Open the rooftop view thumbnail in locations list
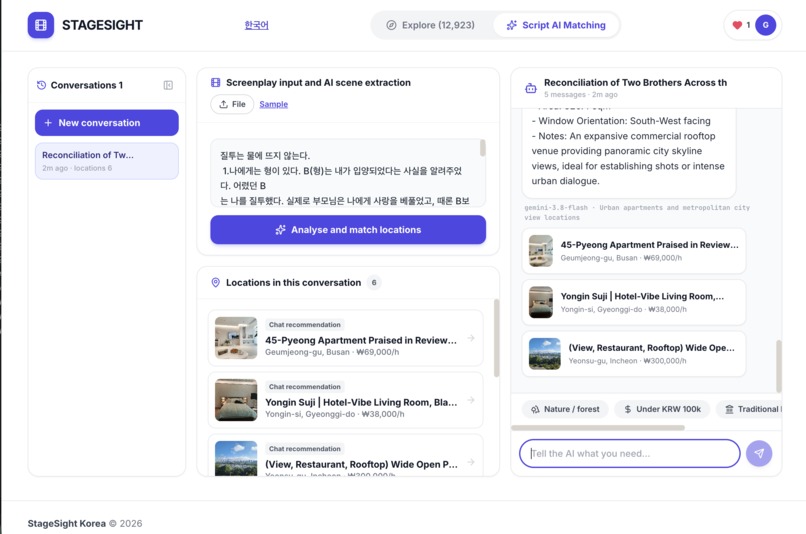Viewport: 806px width, 534px height. click(x=236, y=458)
